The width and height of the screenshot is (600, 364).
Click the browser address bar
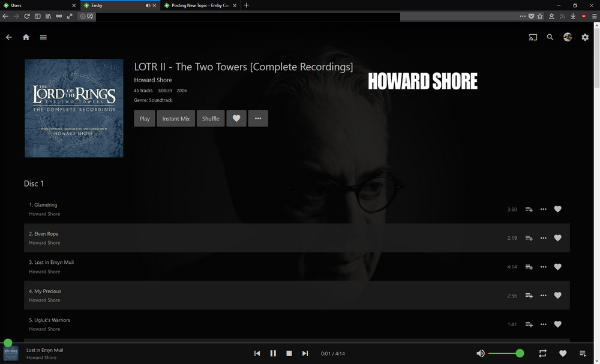pos(248,16)
